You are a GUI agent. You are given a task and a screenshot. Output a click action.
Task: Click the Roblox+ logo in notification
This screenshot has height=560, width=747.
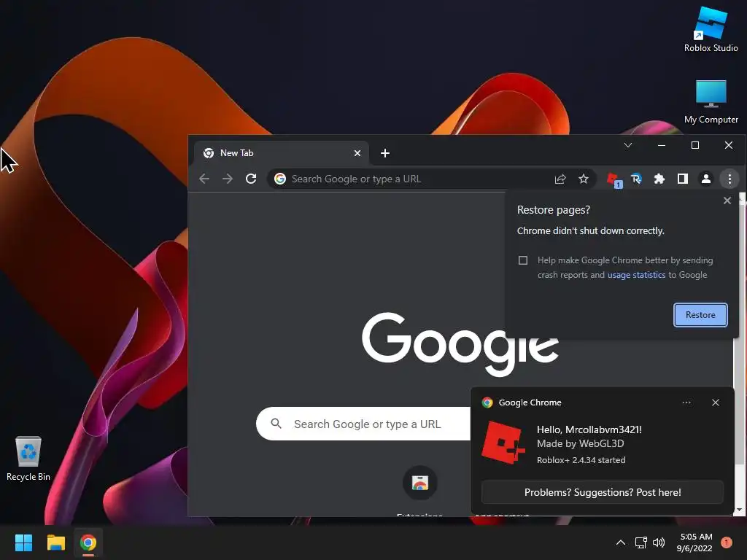click(x=503, y=443)
